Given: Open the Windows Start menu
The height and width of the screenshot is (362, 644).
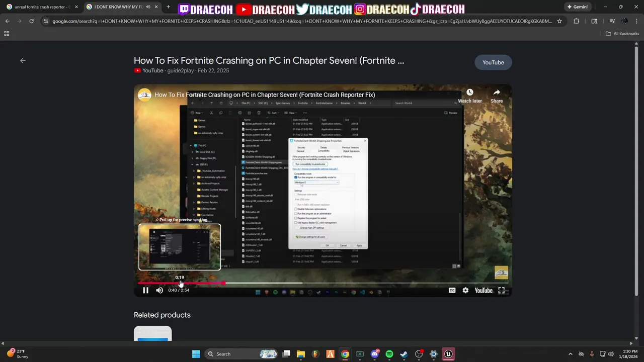Looking at the screenshot, I should click(x=196, y=354).
